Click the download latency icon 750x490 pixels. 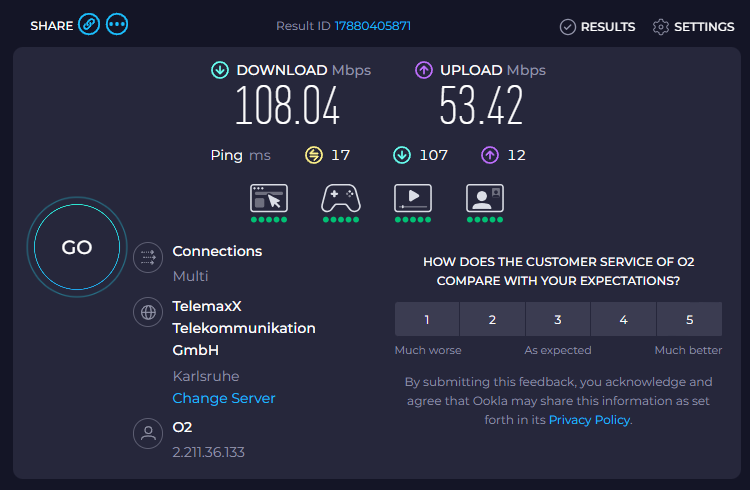coord(402,155)
